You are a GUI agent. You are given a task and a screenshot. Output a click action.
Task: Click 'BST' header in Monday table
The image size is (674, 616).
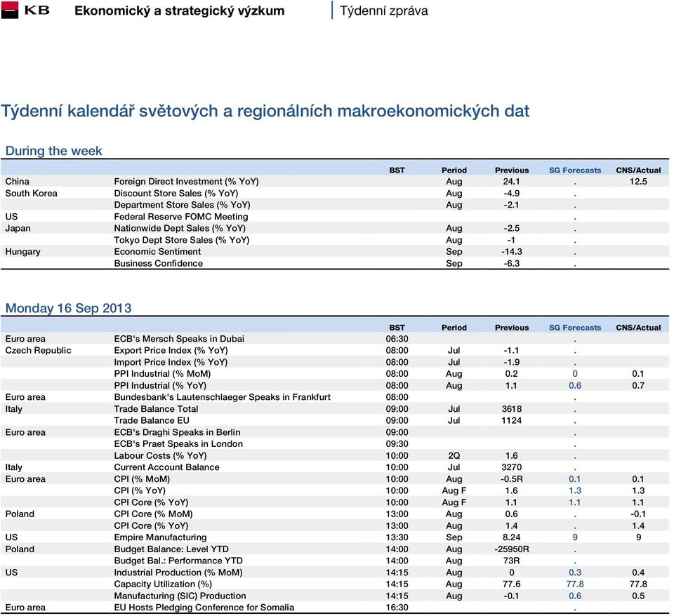[397, 328]
